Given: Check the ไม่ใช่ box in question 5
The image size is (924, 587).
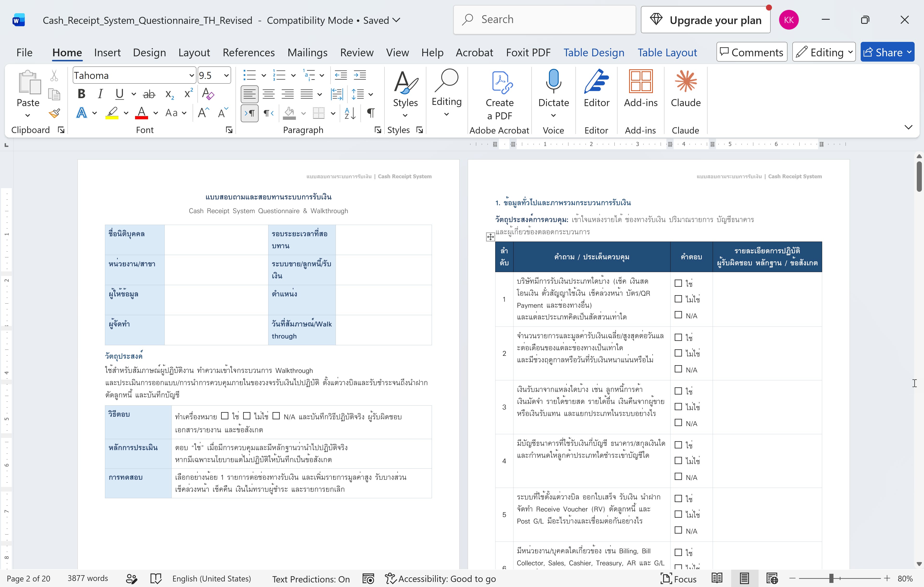Looking at the screenshot, I should click(x=678, y=514).
